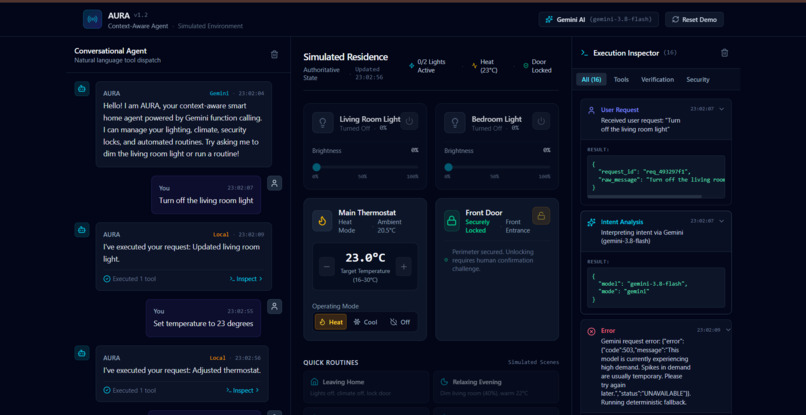This screenshot has height=415, width=806.
Task: Run the Leaving Home routine
Action: click(366, 388)
